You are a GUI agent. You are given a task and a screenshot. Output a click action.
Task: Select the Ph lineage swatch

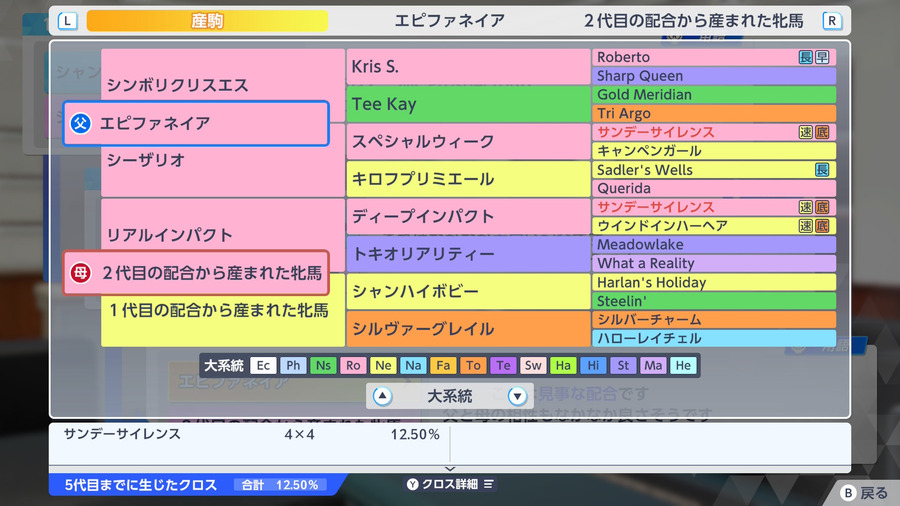coord(293,365)
